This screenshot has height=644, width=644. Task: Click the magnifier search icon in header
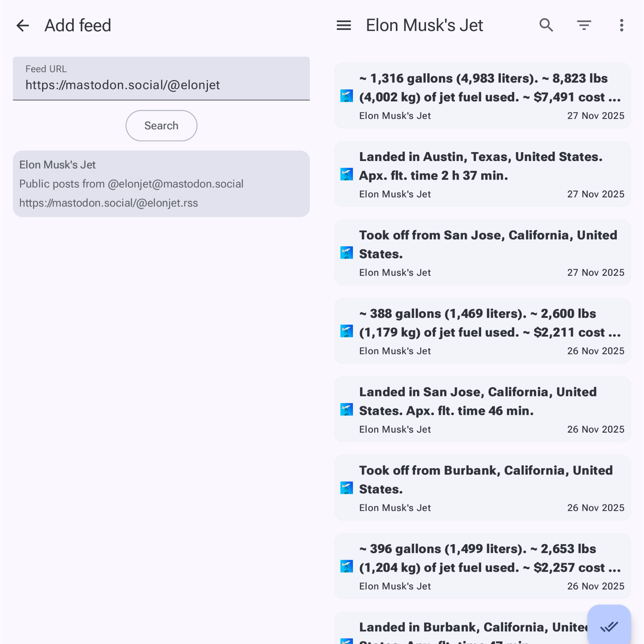pos(546,26)
